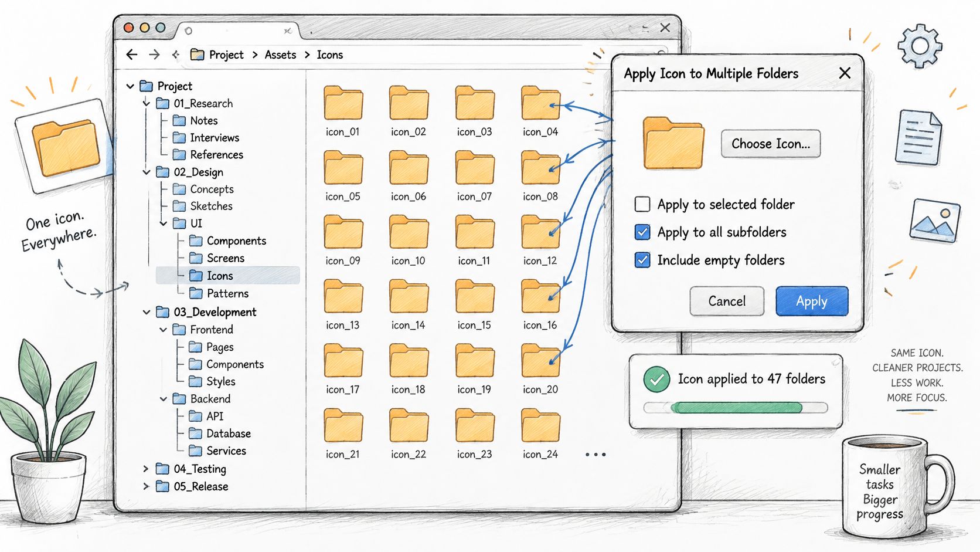This screenshot has width=980, height=552.
Task: Click the Choose Icon... button
Action: pyautogui.click(x=771, y=144)
